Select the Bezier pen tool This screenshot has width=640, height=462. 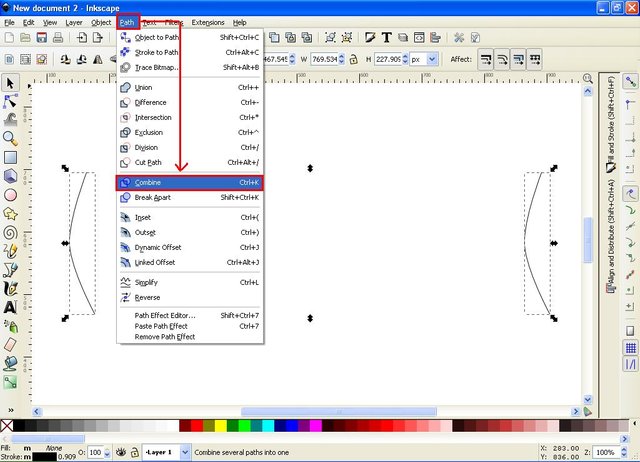10,269
